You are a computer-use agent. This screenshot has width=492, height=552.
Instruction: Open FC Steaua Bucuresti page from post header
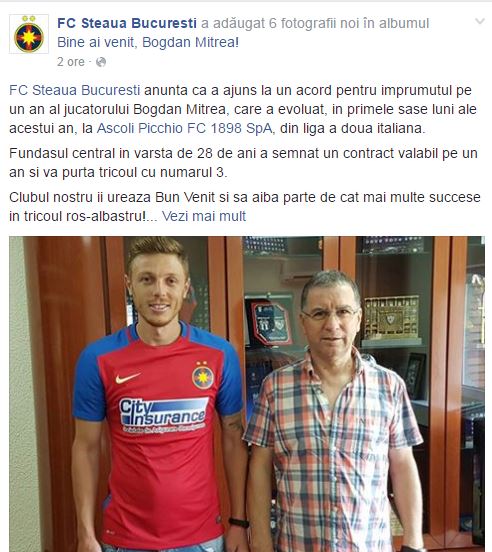[x=127, y=23]
